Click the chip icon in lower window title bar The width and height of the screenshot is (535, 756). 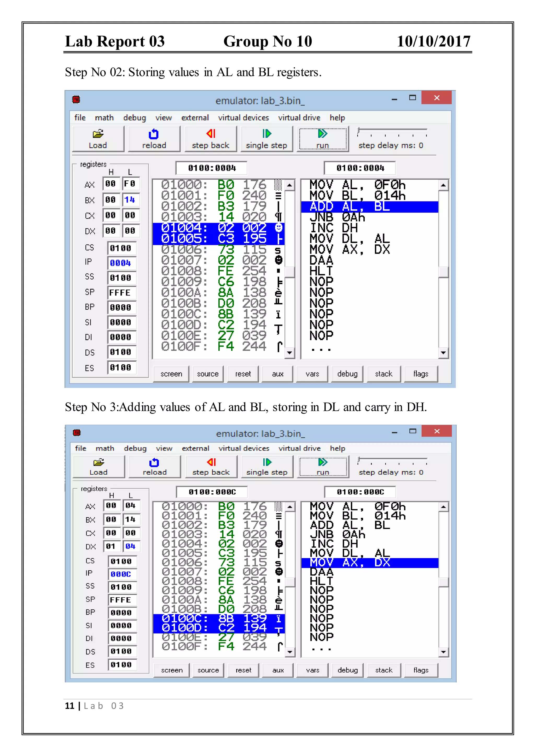pos(77,432)
